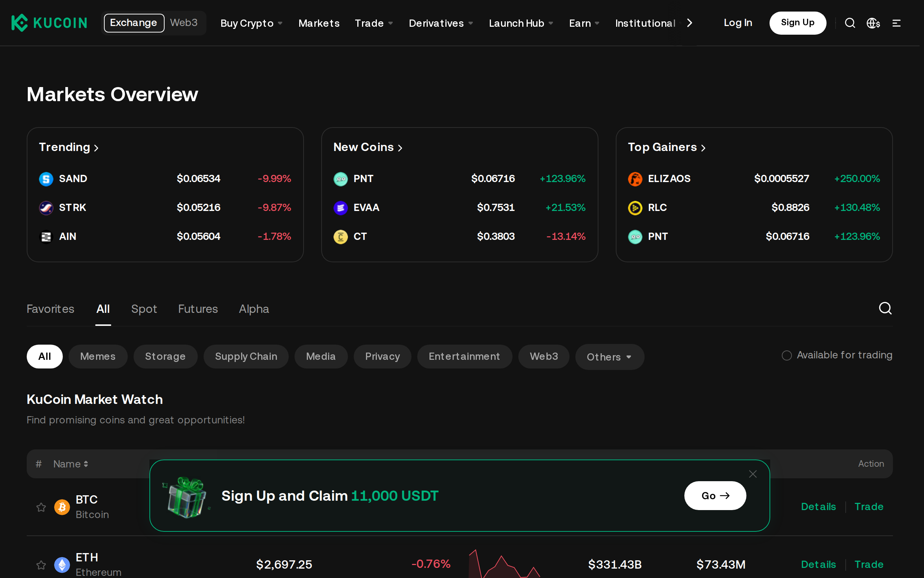This screenshot has width=924, height=578.
Task: Click the EVAA coin icon
Action: pyautogui.click(x=341, y=208)
